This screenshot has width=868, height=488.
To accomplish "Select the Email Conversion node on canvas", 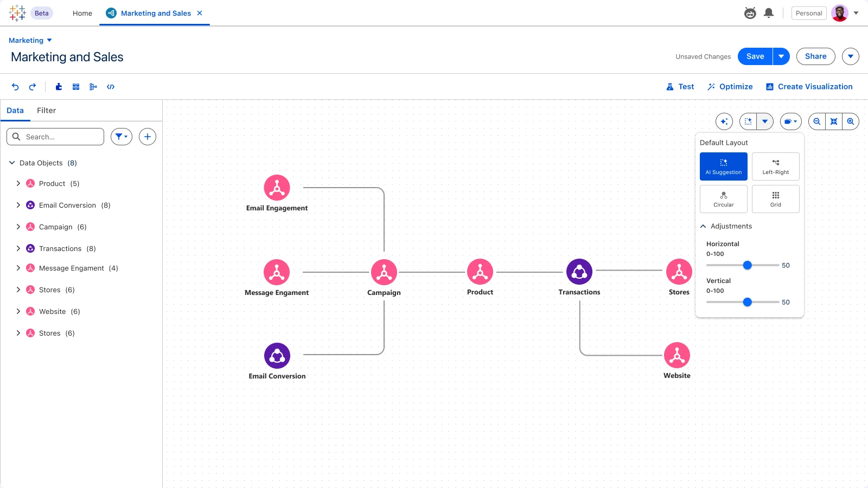I will click(x=277, y=356).
